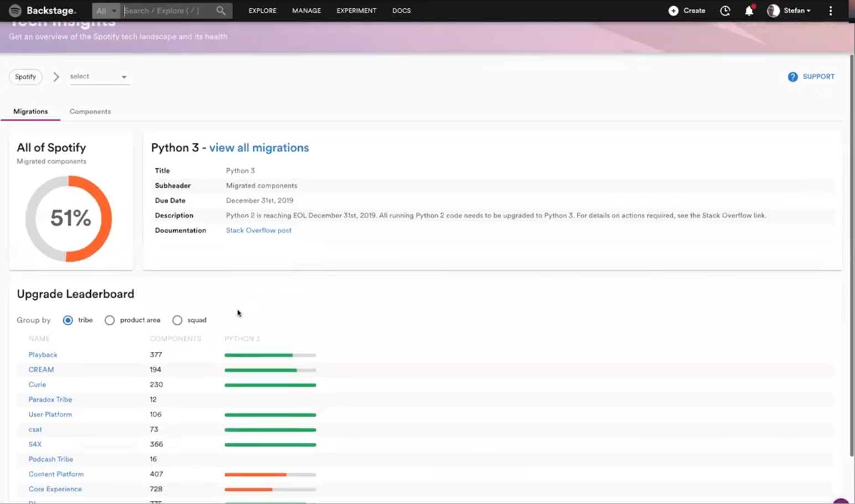Open the CREAM tribe link
The width and height of the screenshot is (855, 504).
(41, 370)
